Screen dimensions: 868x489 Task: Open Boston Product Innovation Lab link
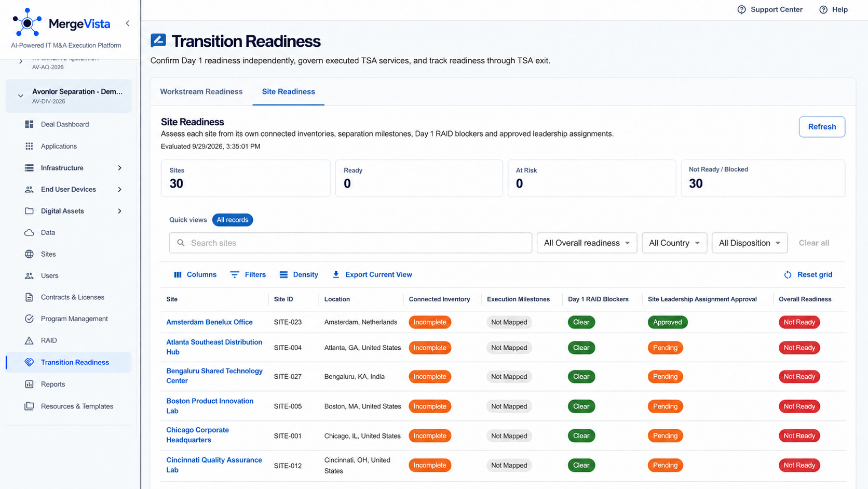click(x=210, y=406)
